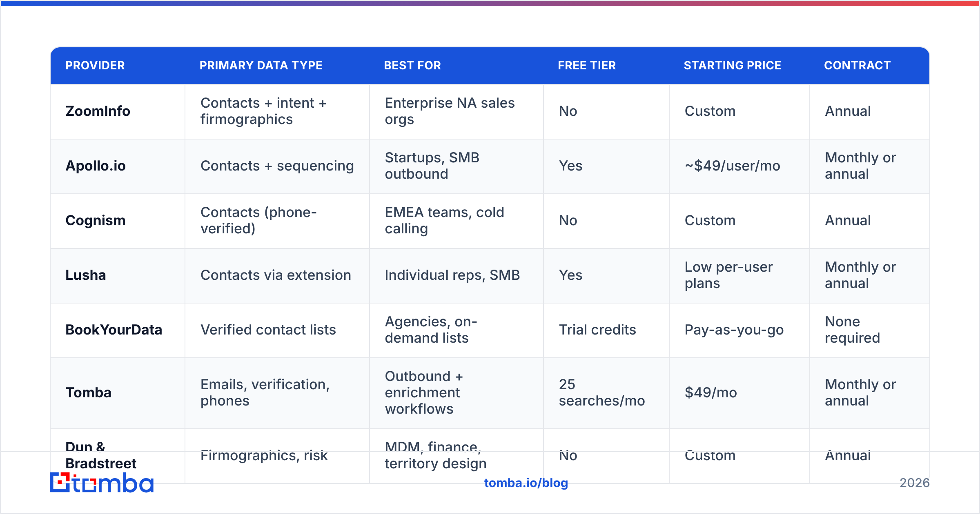Click 'EMEA teams, cold calling' cell
This screenshot has width=980, height=514.
coord(457,221)
